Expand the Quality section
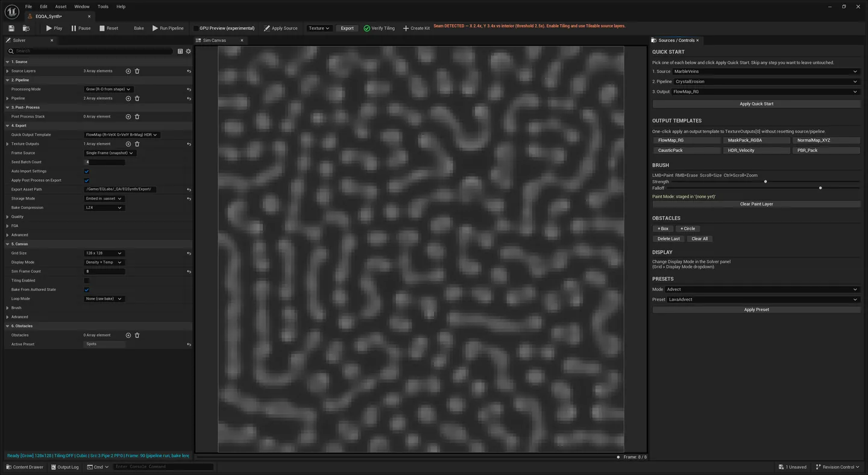Viewport: 868px width, 475px height. tap(7, 216)
